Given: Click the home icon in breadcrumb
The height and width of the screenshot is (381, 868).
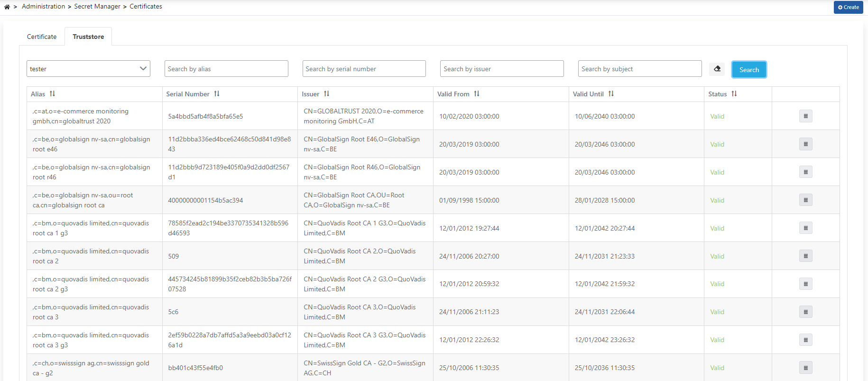Looking at the screenshot, I should (x=7, y=7).
